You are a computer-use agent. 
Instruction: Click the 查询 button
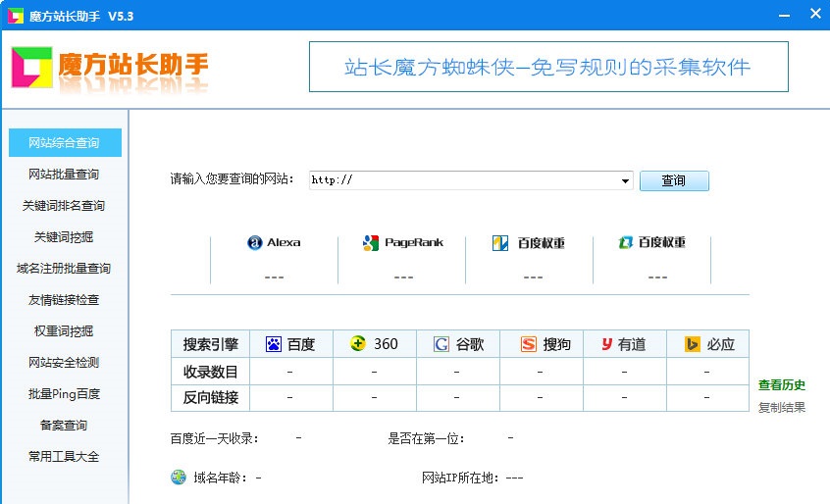674,180
